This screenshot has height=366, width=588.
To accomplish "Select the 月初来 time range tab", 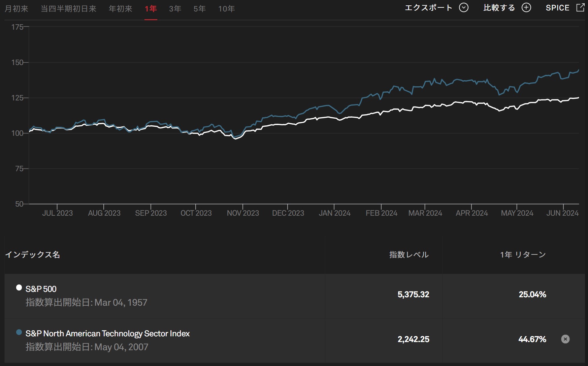I will [17, 9].
